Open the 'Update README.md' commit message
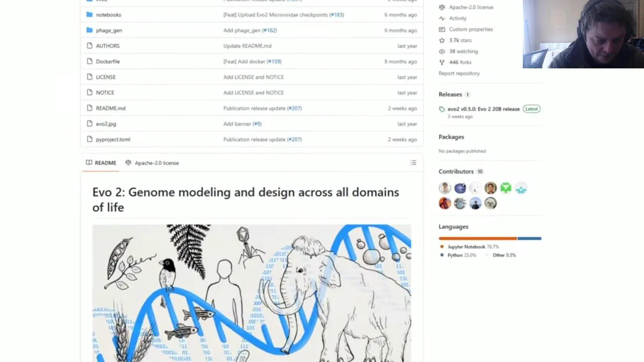 tap(247, 46)
